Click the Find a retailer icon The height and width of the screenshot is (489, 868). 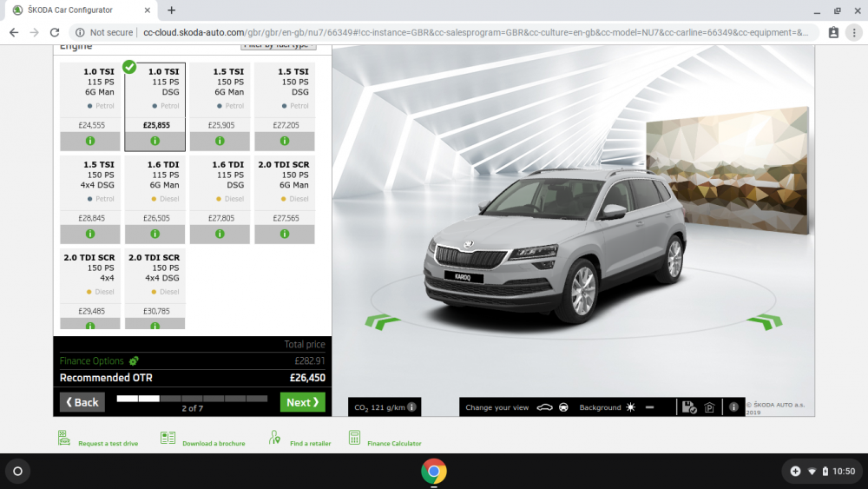(x=274, y=438)
